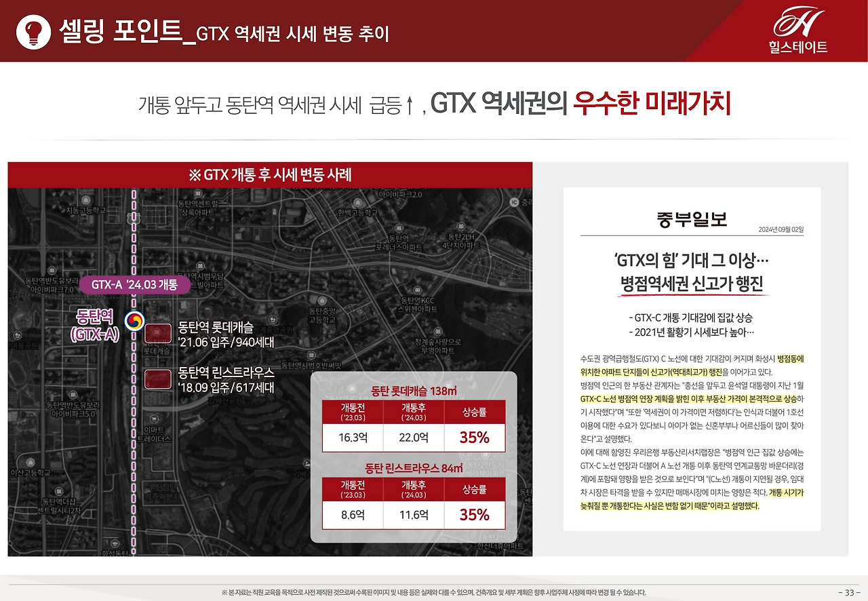Image resolution: width=868 pixels, height=601 pixels.
Task: Click the 병점역세권 신고가 행진 headline
Action: click(692, 285)
